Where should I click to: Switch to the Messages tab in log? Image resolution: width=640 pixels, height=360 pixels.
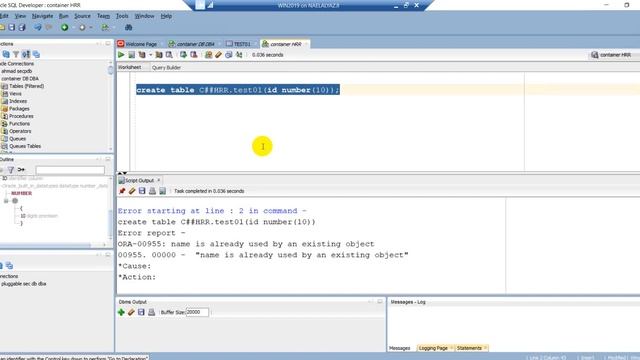(x=400, y=348)
